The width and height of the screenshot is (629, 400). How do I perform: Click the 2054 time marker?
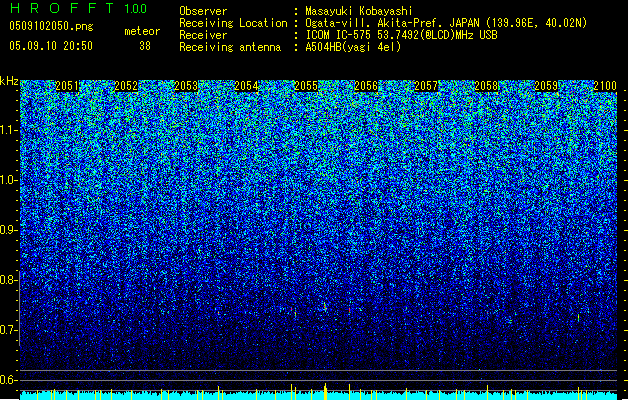(246, 86)
